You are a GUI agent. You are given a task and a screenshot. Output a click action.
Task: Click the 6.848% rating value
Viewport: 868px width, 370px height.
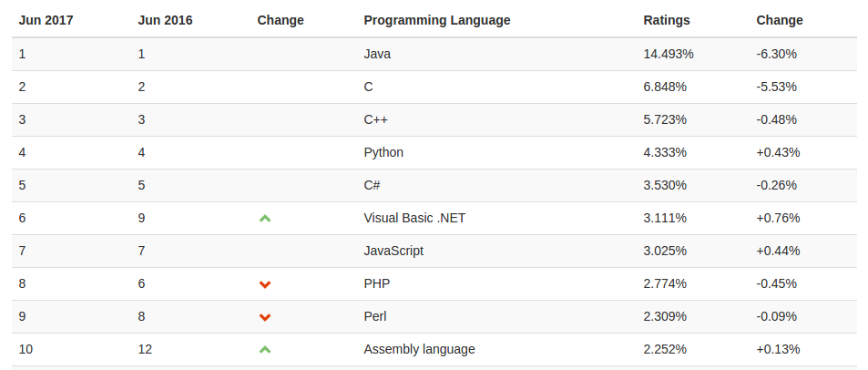click(665, 87)
